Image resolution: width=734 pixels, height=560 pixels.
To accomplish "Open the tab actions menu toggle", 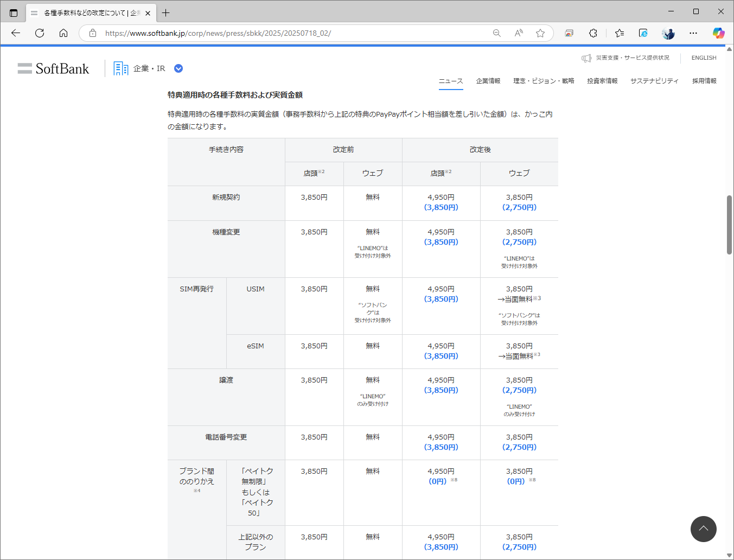I will 13,12.
